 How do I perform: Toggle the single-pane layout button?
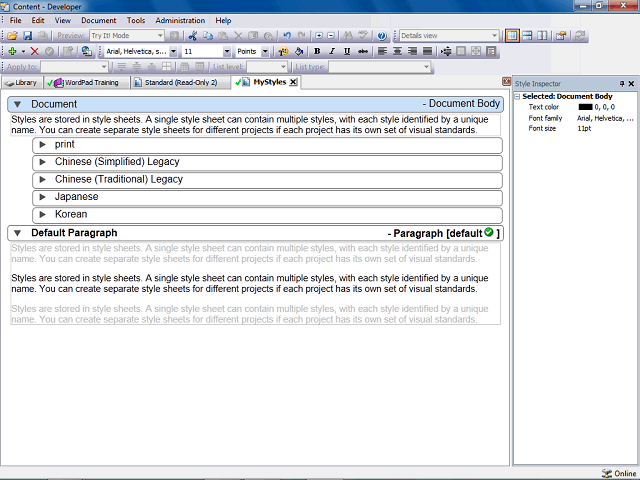pos(512,36)
